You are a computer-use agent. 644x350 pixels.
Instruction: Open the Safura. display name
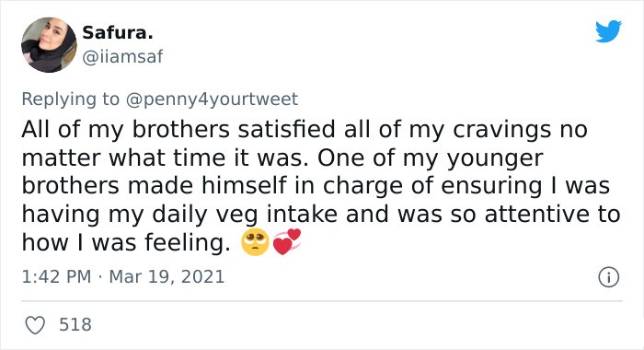118,33
